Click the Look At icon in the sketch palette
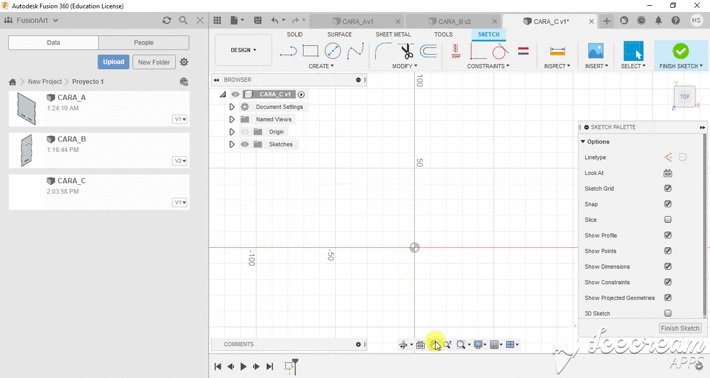 [667, 173]
